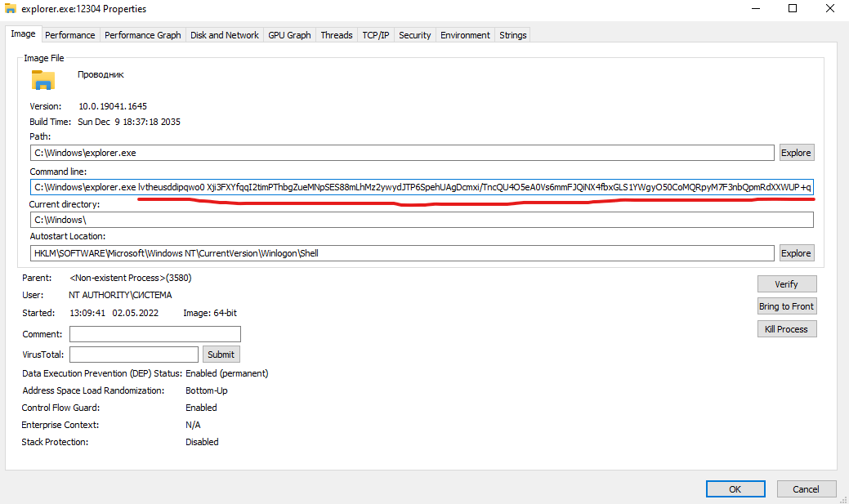Open the Strings tab

(513, 35)
